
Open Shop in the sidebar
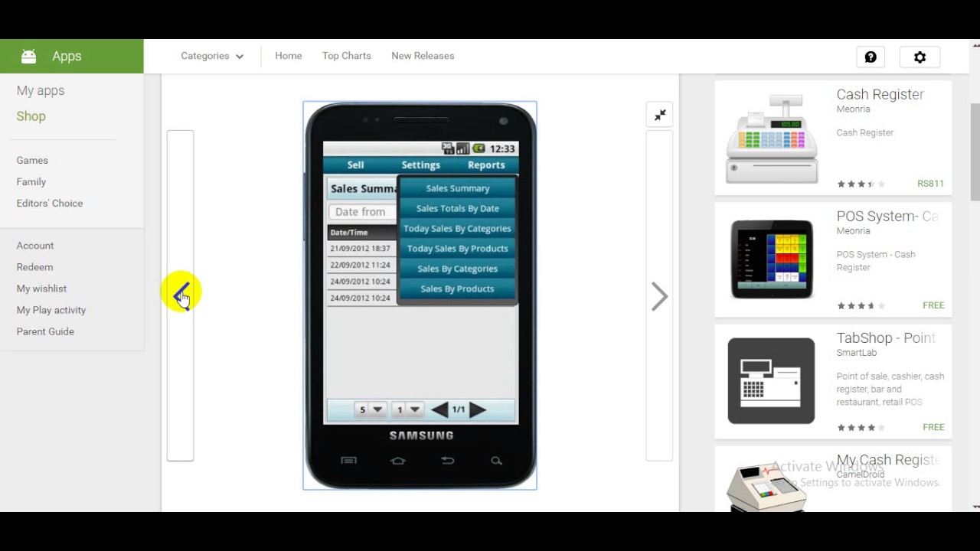pyautogui.click(x=31, y=116)
